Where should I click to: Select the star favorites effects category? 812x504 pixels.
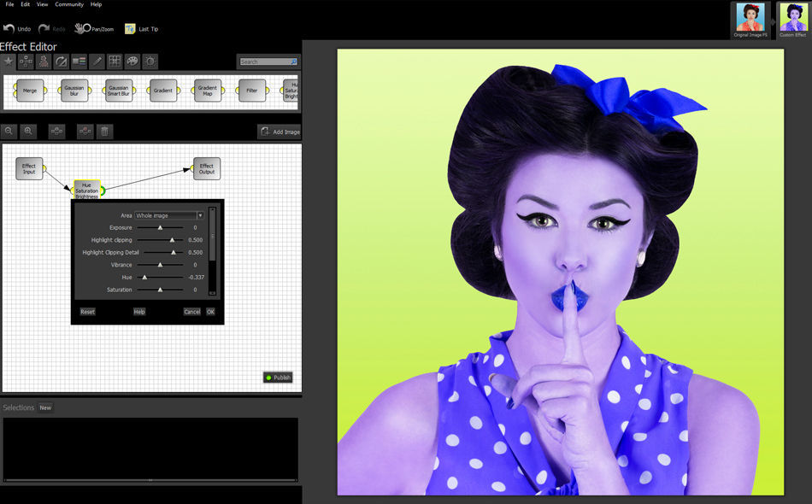point(8,62)
